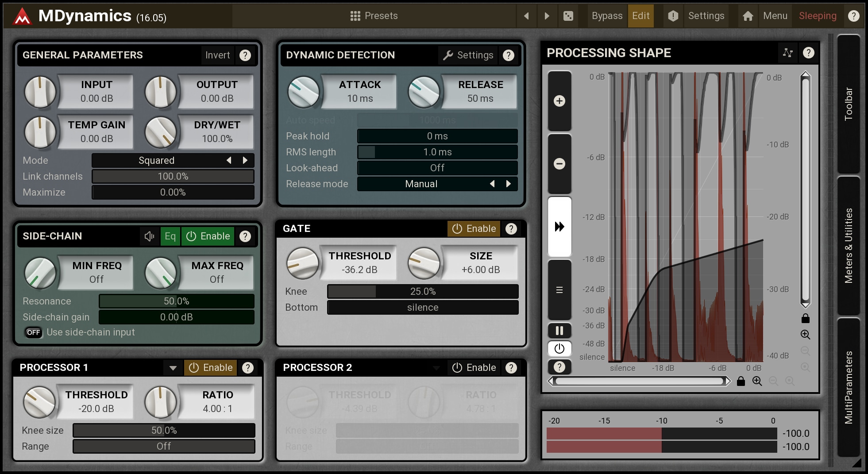
Task: Click side-chain speaker monitor icon
Action: pyautogui.click(x=149, y=236)
